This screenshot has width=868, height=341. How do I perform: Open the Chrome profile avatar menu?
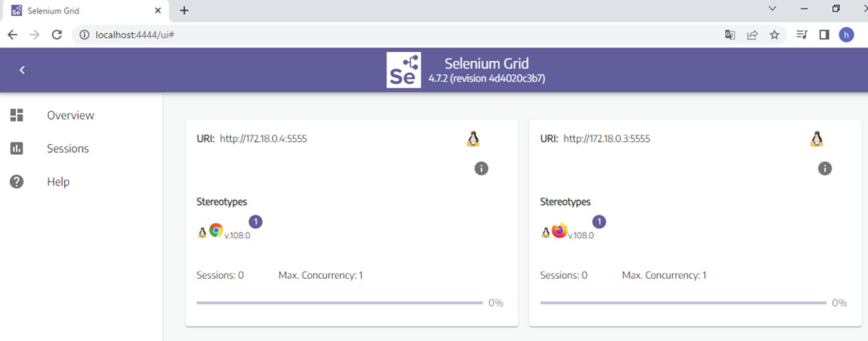[847, 35]
